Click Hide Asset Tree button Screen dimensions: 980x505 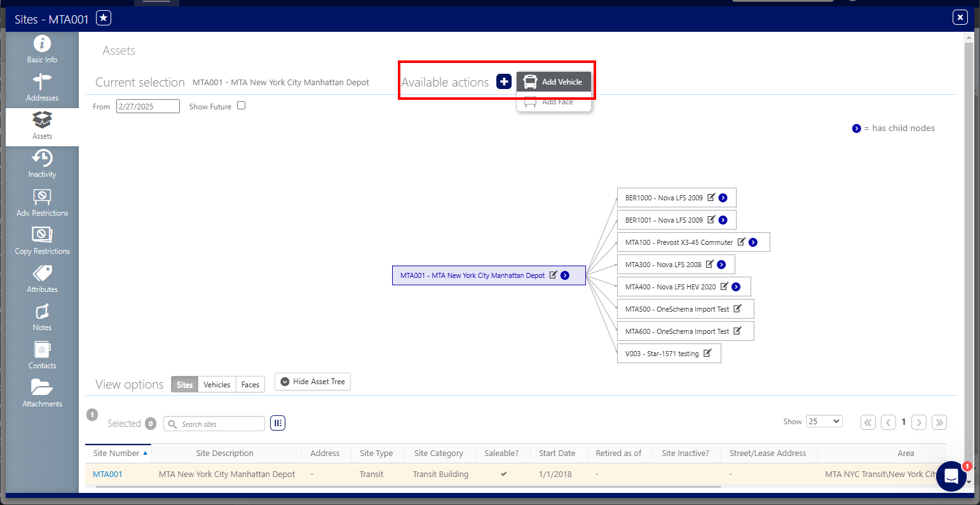click(313, 382)
